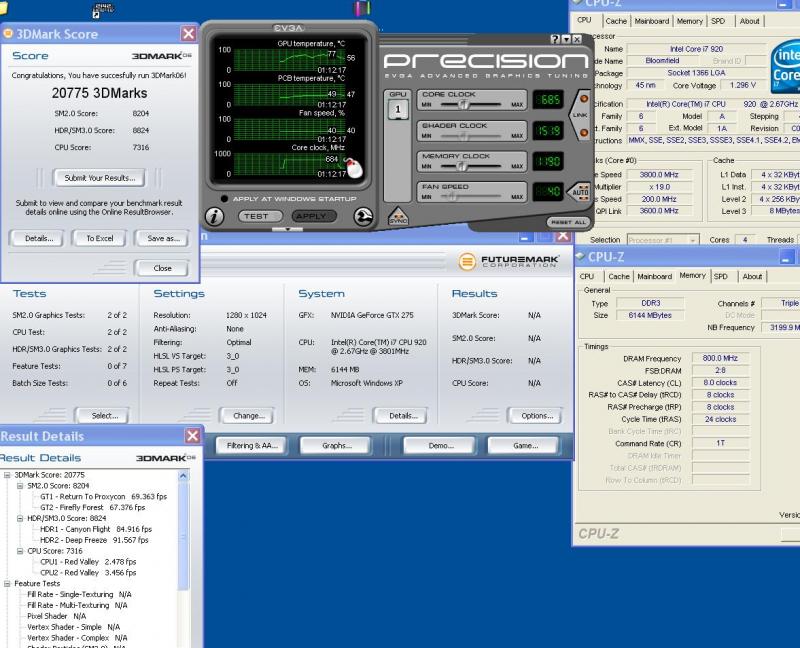The image size is (800, 648).
Task: Open Filtering & AA settings
Action: tap(252, 445)
